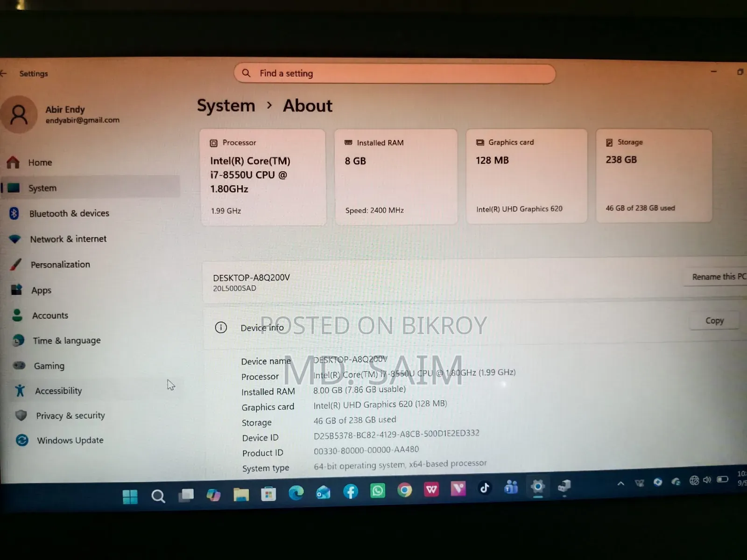Viewport: 747px width, 560px height.
Task: Click the Windows Update sync icon
Action: click(x=22, y=440)
